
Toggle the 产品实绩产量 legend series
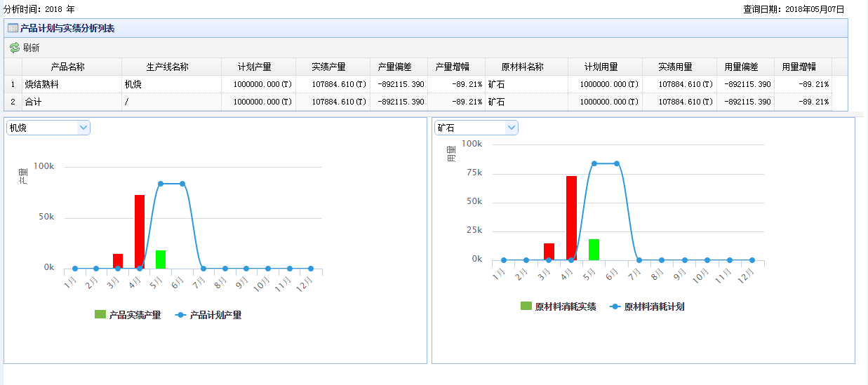pos(128,316)
